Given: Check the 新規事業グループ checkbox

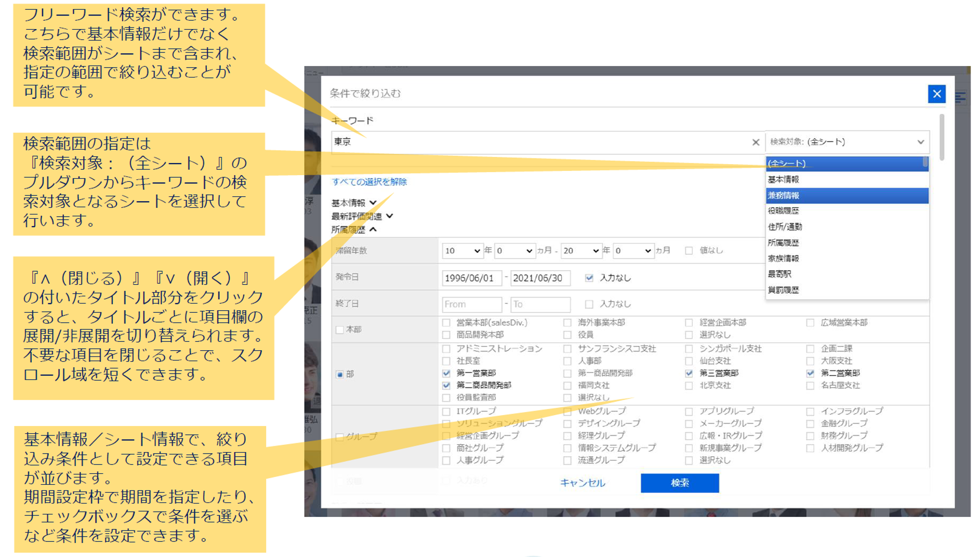Looking at the screenshot, I should [689, 448].
